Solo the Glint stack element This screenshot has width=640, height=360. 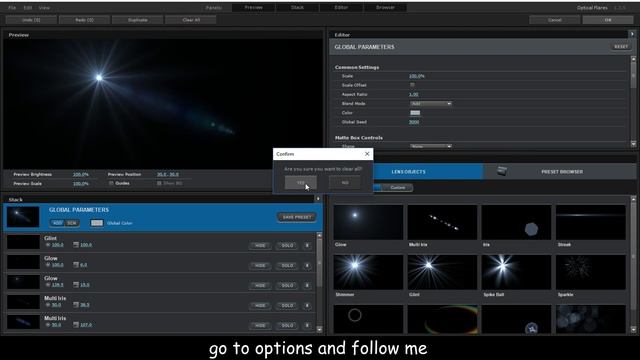tap(287, 245)
